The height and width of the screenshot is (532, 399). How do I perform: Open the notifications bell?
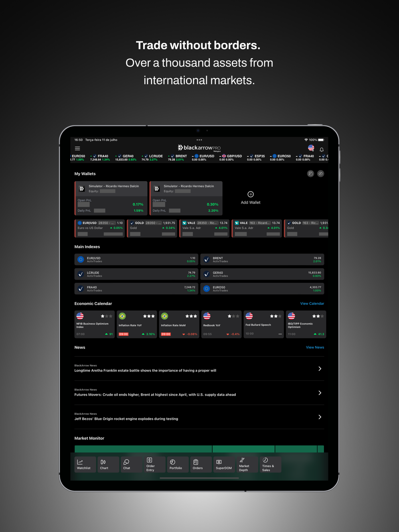[322, 150]
